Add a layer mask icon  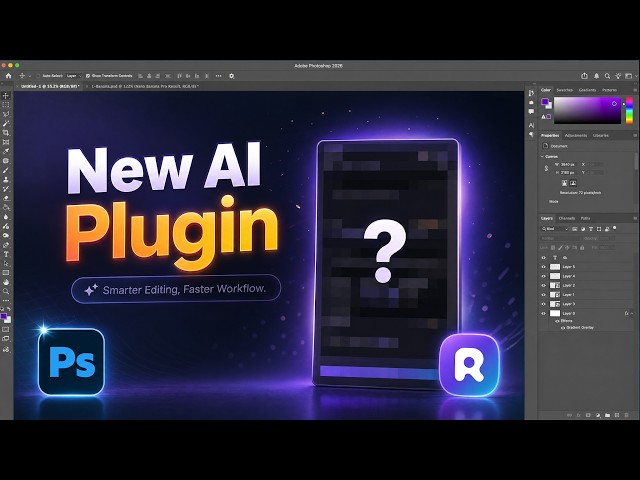tap(588, 416)
